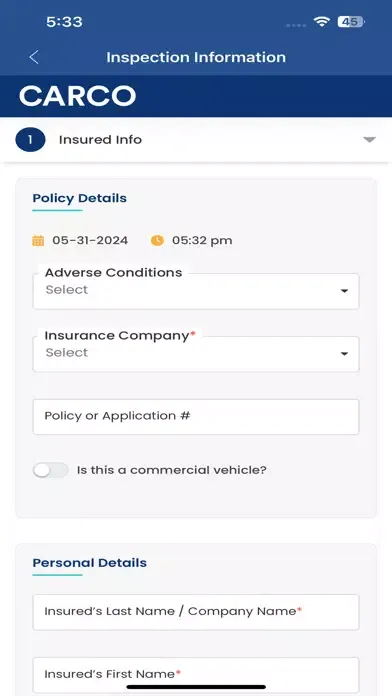Focus the Insured's First Name field
Image resolution: width=392 pixels, height=696 pixels.
click(x=196, y=675)
